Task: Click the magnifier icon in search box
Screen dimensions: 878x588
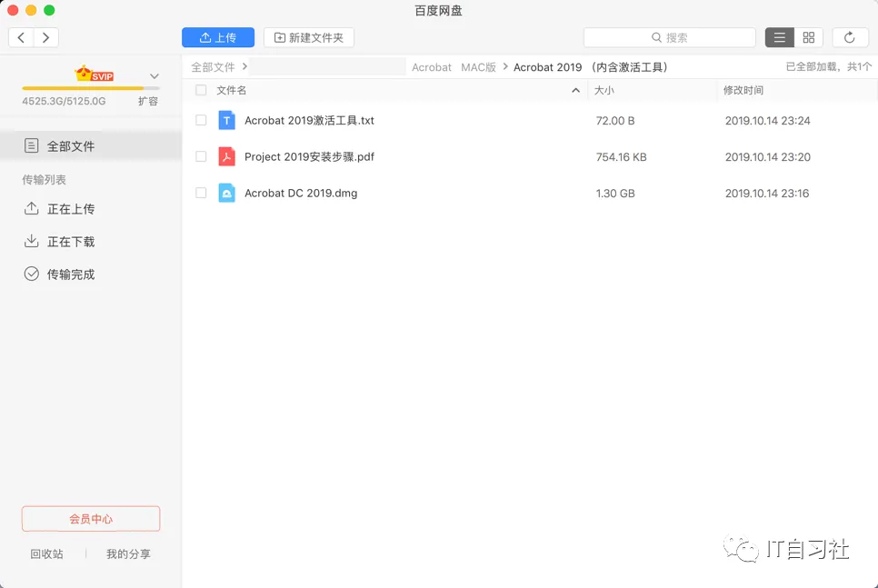Action: click(656, 37)
